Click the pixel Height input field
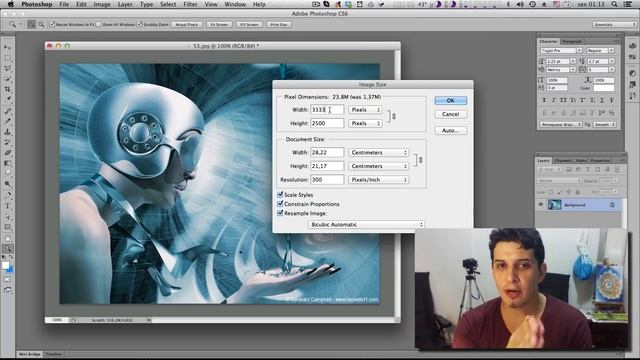This screenshot has height=360, width=640. pyautogui.click(x=327, y=123)
